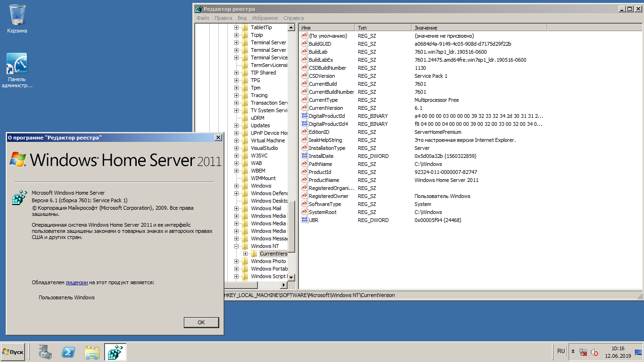
Task: Click the InstallDate DWORD value icon
Action: pyautogui.click(x=304, y=156)
